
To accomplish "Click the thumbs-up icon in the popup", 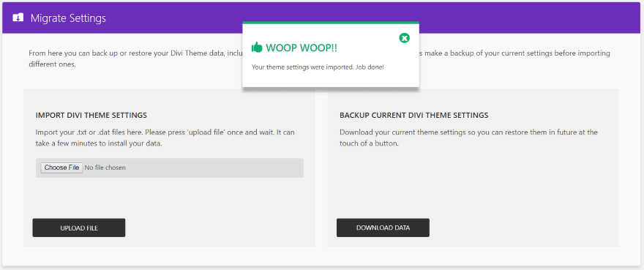I will 257,48.
